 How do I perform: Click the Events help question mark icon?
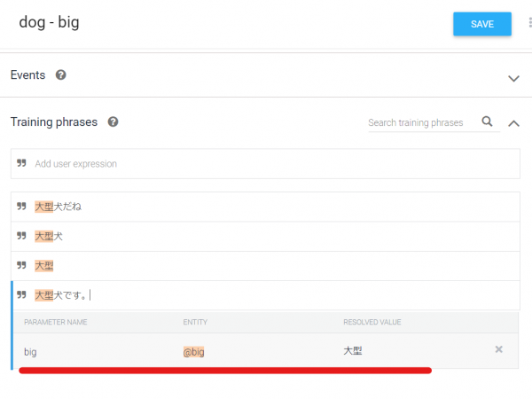point(60,75)
